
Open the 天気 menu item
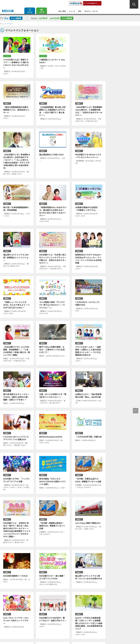pos(80,11)
